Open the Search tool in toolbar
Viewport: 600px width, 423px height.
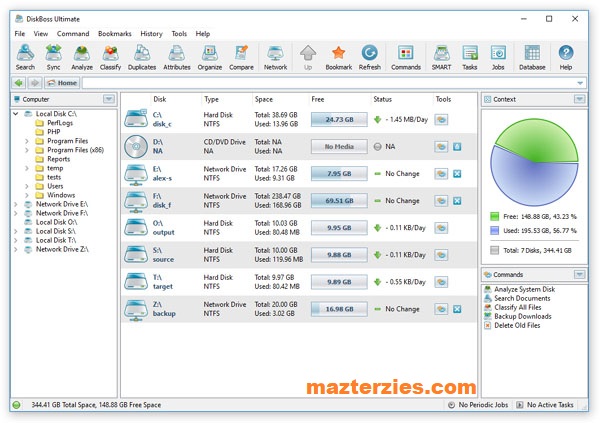pos(25,57)
